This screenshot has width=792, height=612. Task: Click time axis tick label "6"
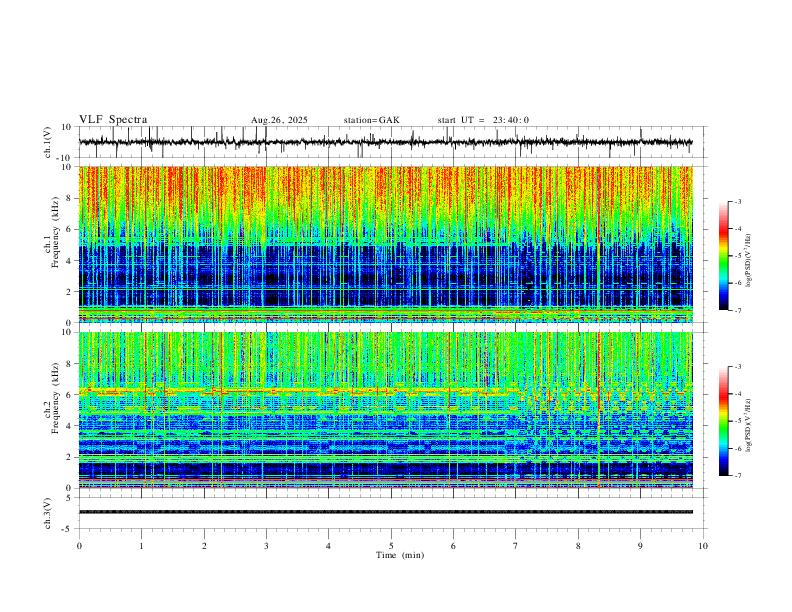point(453,546)
